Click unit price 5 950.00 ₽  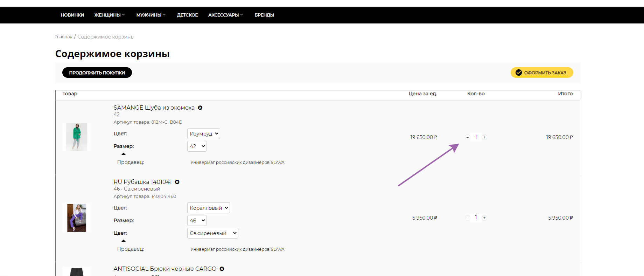coord(425,218)
